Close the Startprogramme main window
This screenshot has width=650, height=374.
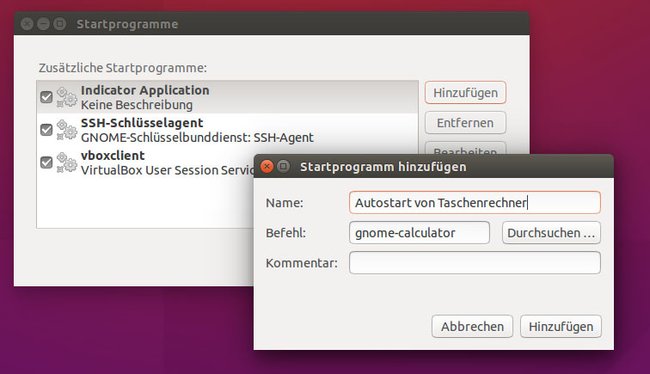click(27, 24)
